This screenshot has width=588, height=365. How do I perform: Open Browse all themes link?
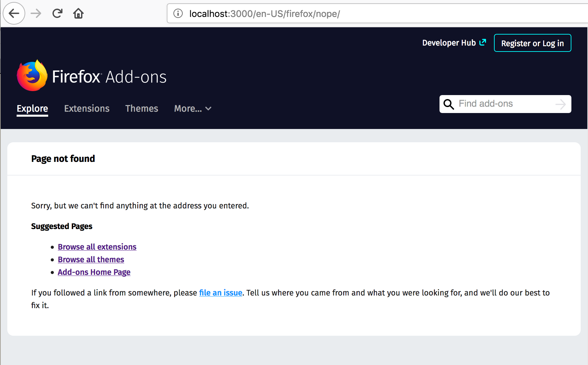(x=91, y=260)
